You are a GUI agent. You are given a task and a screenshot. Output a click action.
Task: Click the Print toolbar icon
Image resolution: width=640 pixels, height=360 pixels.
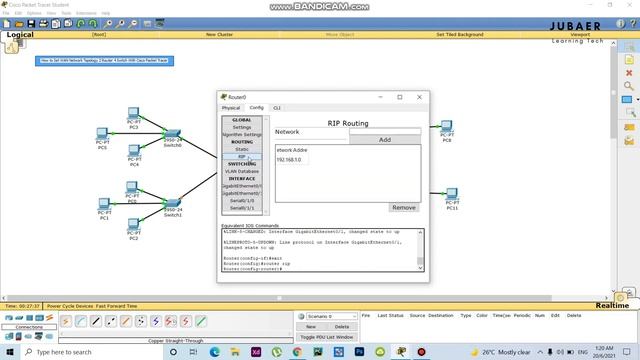[43, 24]
